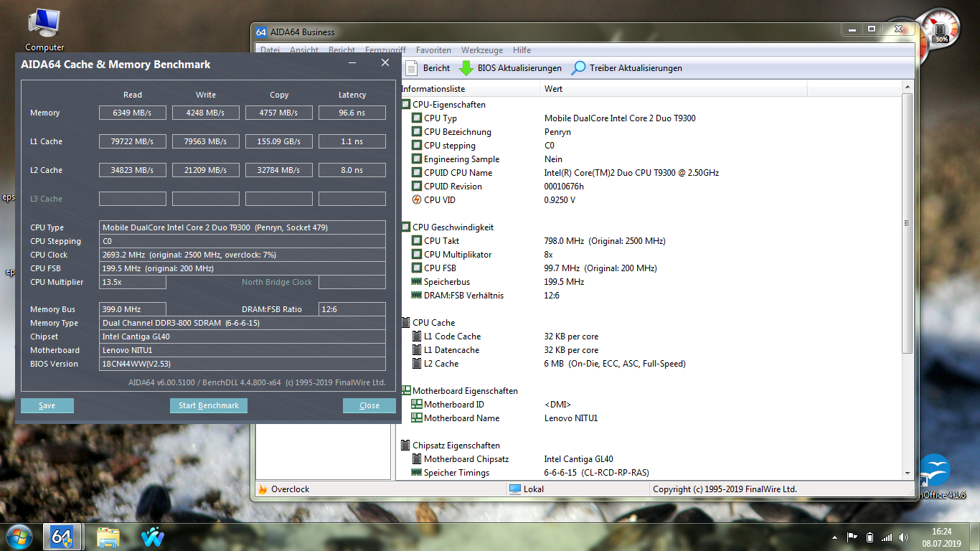Image resolution: width=980 pixels, height=551 pixels.
Task: Click the blue W application taskbar icon
Action: pos(153,537)
